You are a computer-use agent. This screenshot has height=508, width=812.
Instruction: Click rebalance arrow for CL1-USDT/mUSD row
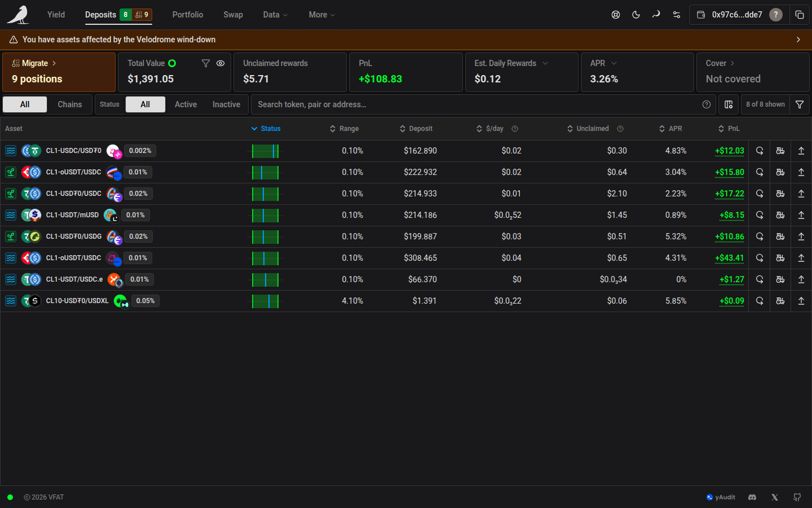pyautogui.click(x=760, y=215)
